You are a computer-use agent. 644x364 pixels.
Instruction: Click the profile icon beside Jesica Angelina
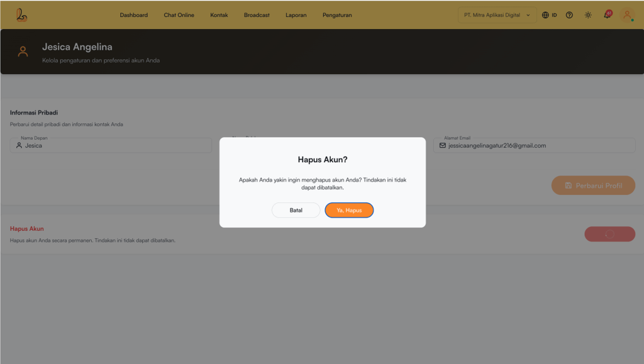[23, 52]
